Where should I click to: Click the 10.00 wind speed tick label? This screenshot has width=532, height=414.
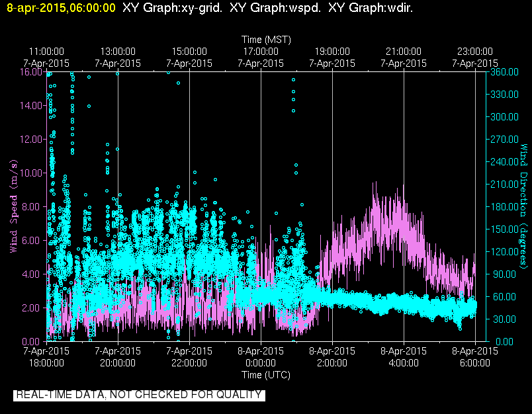tap(31, 173)
